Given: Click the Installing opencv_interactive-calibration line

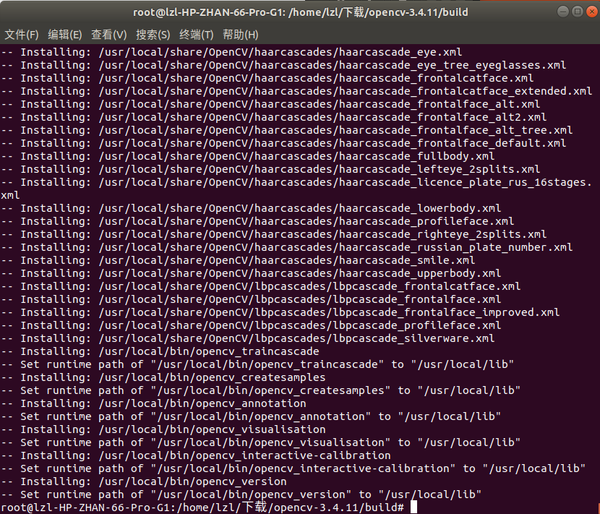Looking at the screenshot, I should [x=196, y=455].
